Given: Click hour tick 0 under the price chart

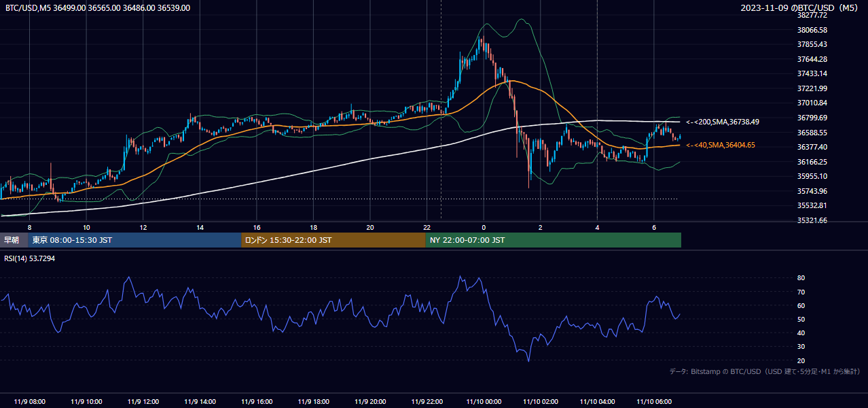Looking at the screenshot, I should click(x=484, y=227).
